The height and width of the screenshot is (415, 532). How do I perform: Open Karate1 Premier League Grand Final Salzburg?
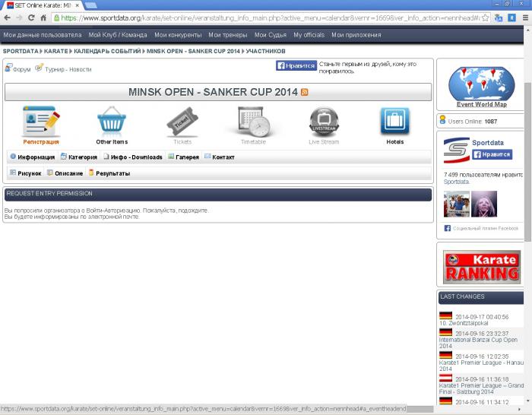tap(481, 388)
